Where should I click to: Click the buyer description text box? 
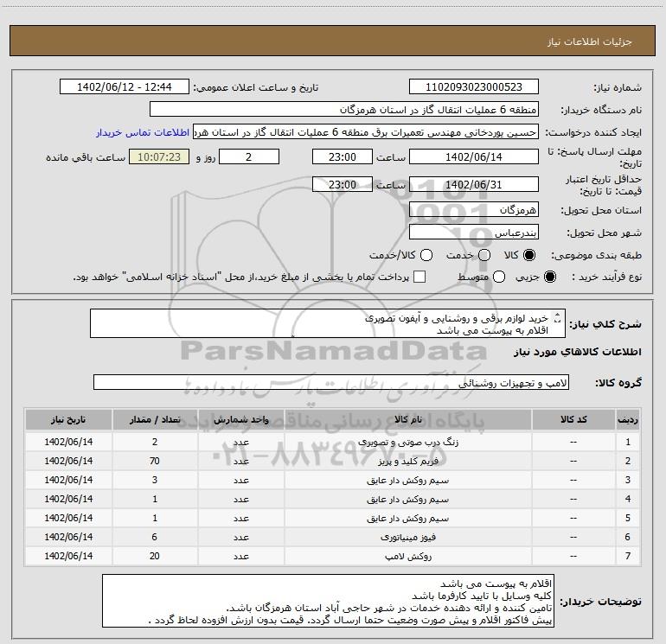(x=328, y=601)
